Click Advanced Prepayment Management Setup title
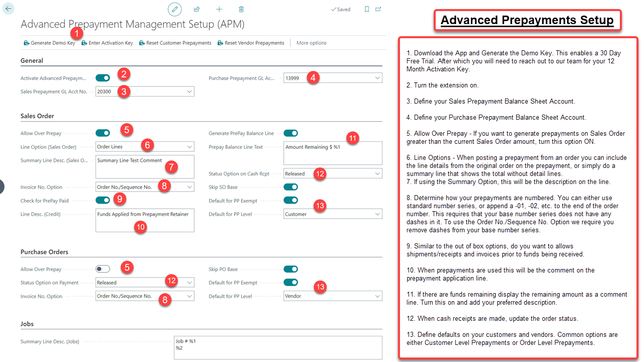644x362 pixels. (132, 24)
